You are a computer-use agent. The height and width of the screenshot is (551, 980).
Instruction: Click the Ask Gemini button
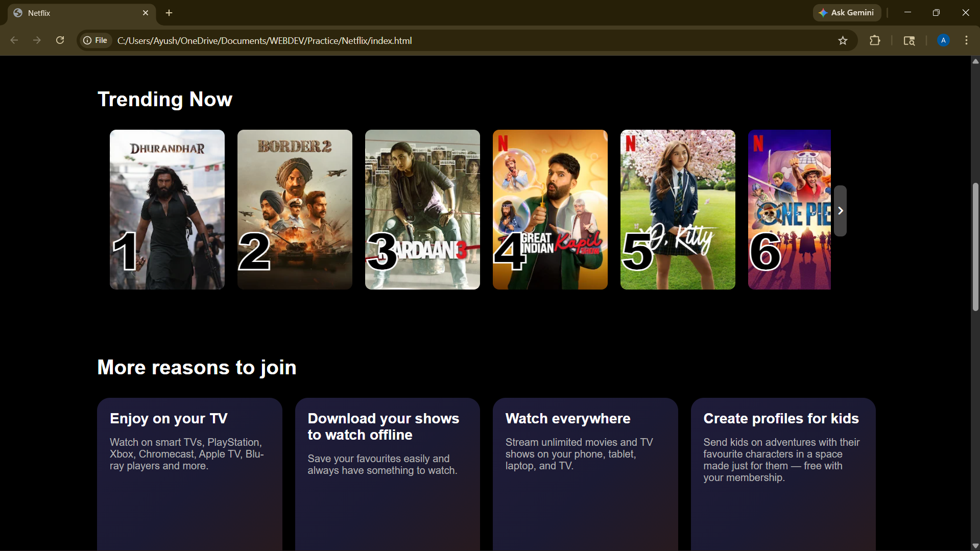[847, 13]
